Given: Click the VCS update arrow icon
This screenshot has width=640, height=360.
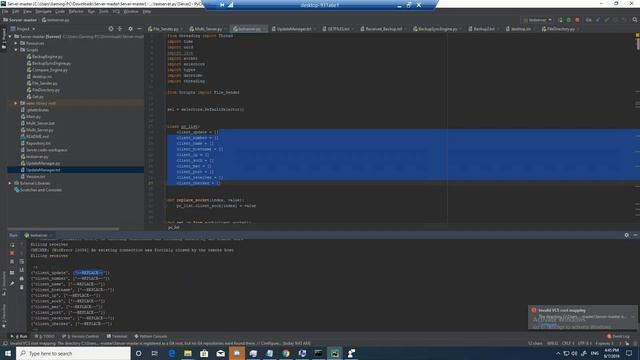Looking at the screenshot, I should click(598, 20).
